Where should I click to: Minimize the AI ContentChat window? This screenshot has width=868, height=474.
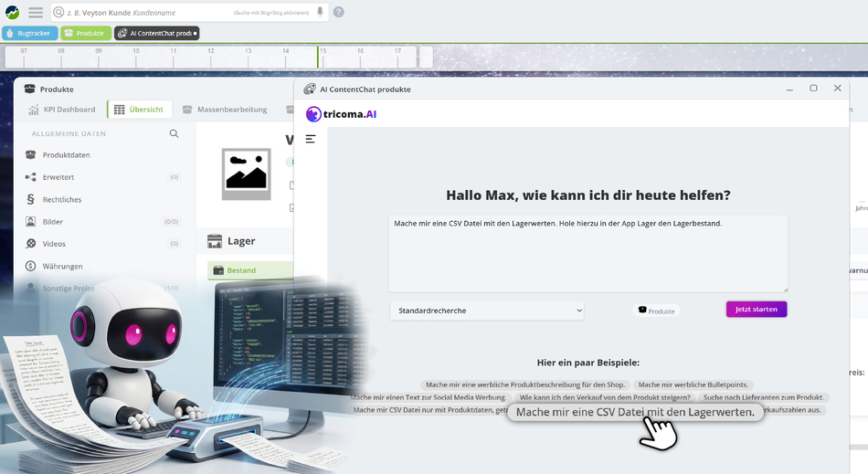[789, 89]
